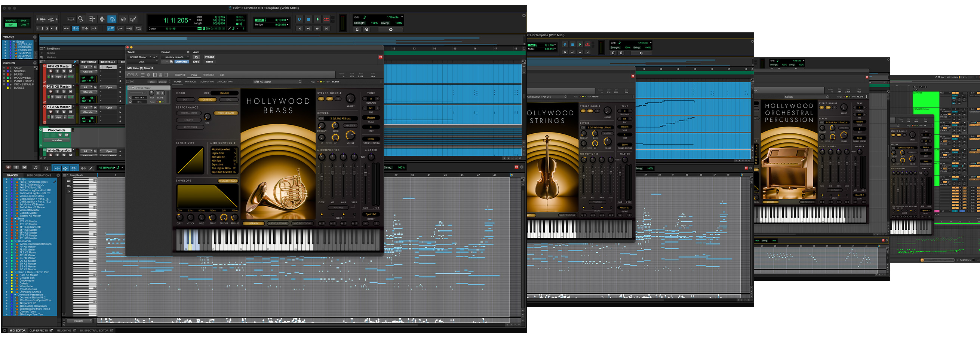Screen dimensions: 980x337
Task: Select the Zoomer magnifying glass tool
Action: click(x=81, y=19)
